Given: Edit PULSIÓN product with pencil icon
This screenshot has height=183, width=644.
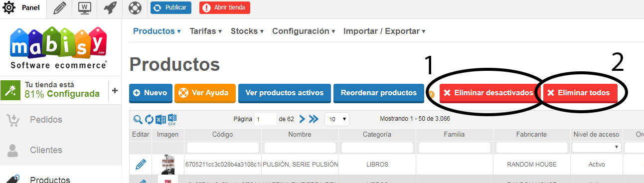Looking at the screenshot, I should click(141, 164).
